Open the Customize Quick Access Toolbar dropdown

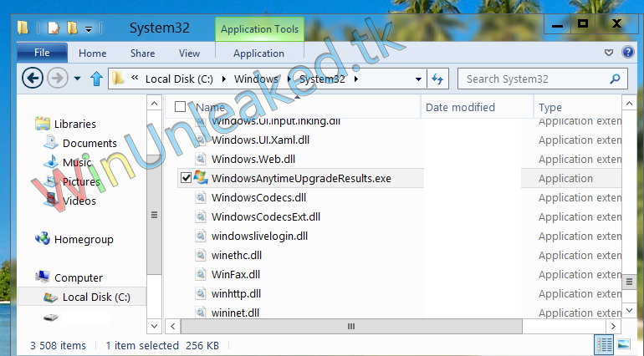89,29
